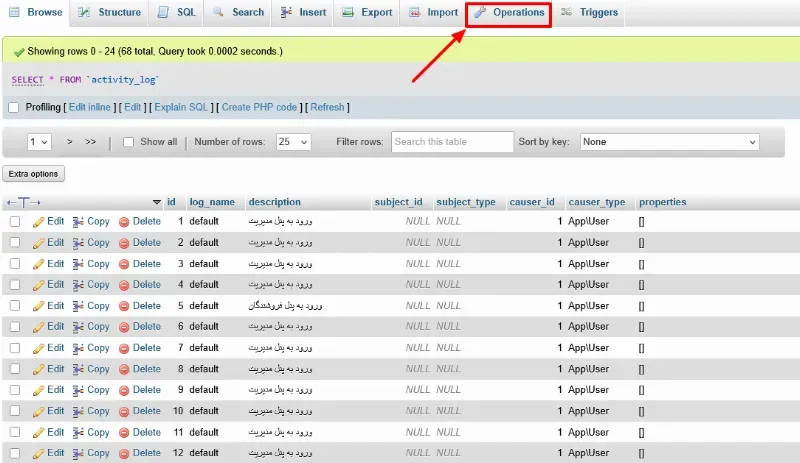Click Copy icon for row 12
This screenshot has height=463, width=800.
click(x=78, y=453)
